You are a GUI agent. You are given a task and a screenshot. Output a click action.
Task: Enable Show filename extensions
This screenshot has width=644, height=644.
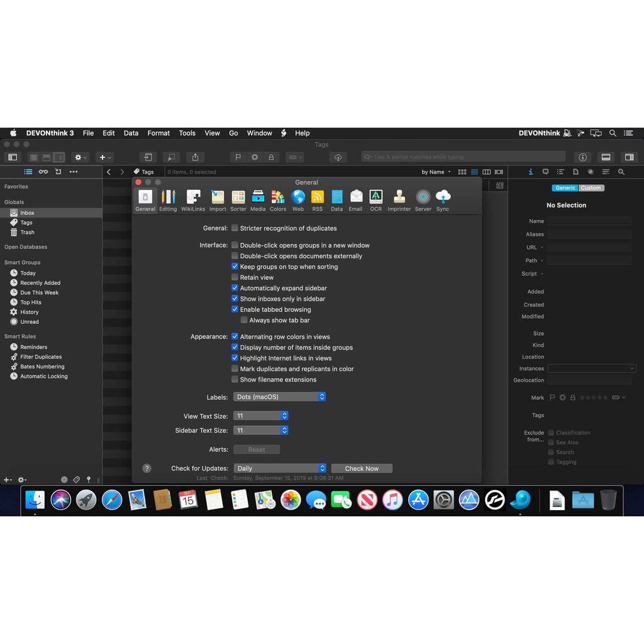pyautogui.click(x=235, y=379)
